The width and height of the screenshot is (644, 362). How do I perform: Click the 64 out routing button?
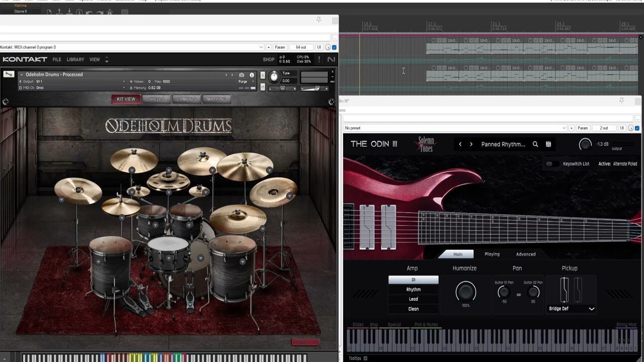tap(301, 47)
